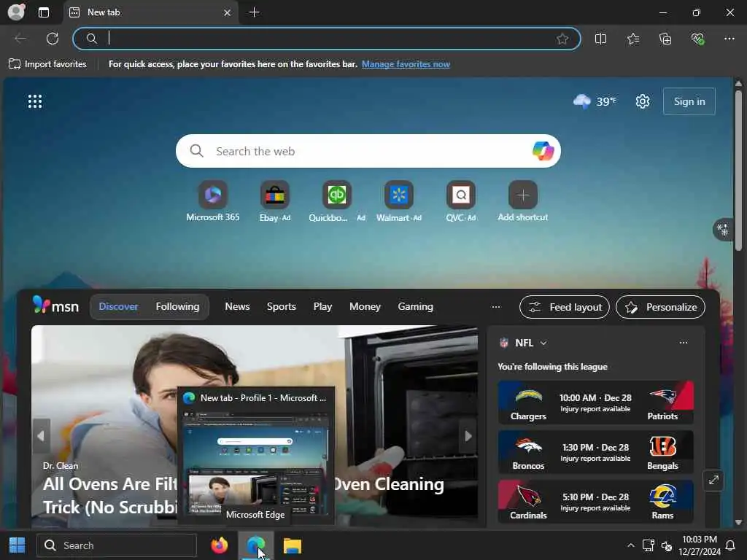The image size is (747, 560).
Task: Open split screen view
Action: pos(601,39)
